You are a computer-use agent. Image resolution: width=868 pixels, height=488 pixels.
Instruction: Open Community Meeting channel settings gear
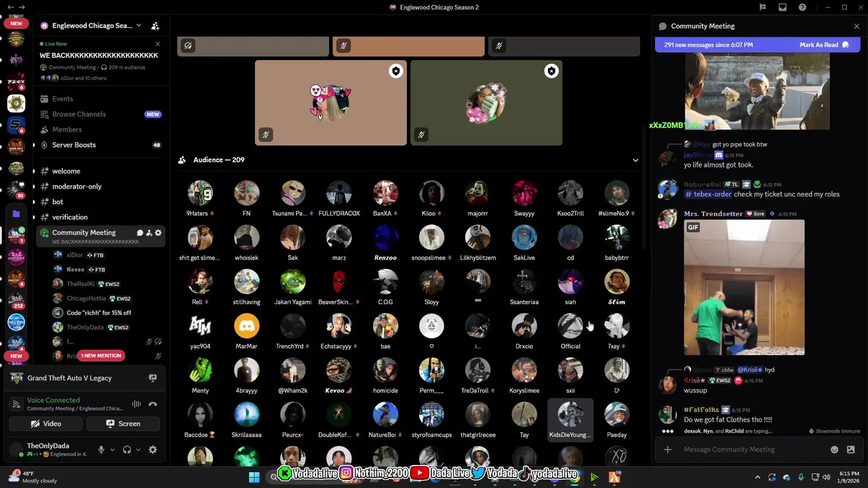[159, 232]
